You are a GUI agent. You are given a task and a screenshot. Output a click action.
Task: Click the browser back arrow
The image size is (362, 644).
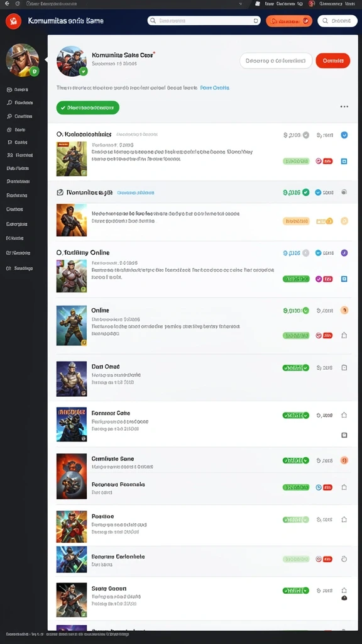[6, 3]
